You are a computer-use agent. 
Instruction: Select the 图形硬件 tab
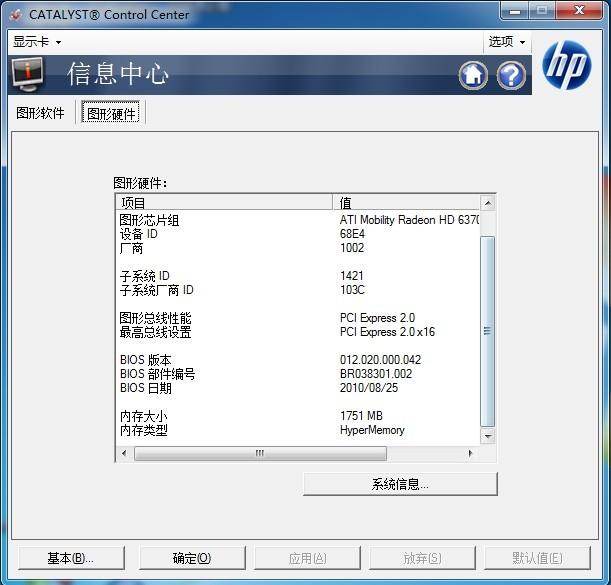[111, 113]
